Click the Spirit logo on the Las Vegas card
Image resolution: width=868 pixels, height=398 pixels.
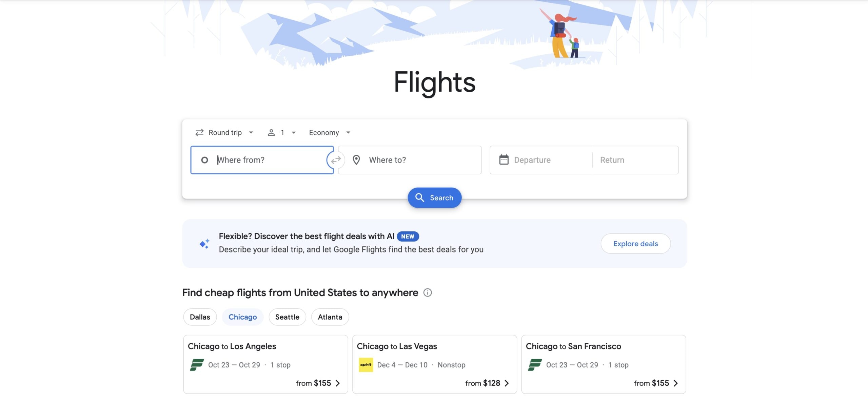[x=366, y=365]
